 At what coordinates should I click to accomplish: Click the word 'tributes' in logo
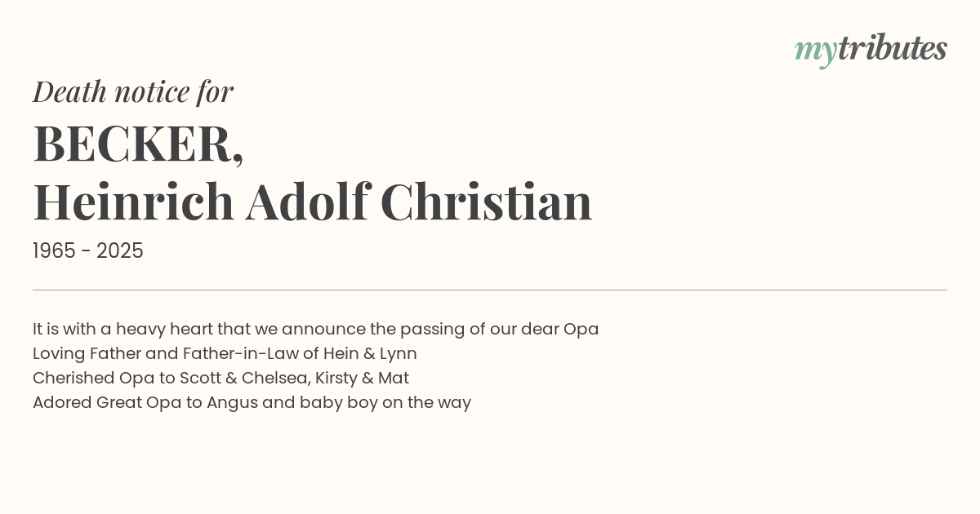pos(893,48)
